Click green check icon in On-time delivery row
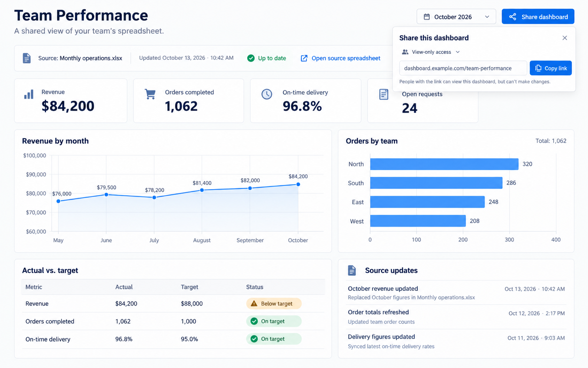588x368 pixels. 254,339
